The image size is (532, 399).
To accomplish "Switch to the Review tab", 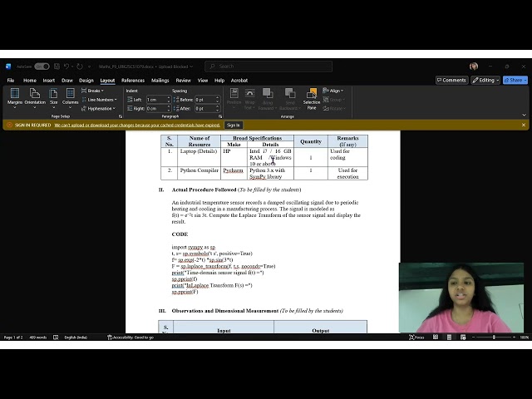I will point(183,81).
